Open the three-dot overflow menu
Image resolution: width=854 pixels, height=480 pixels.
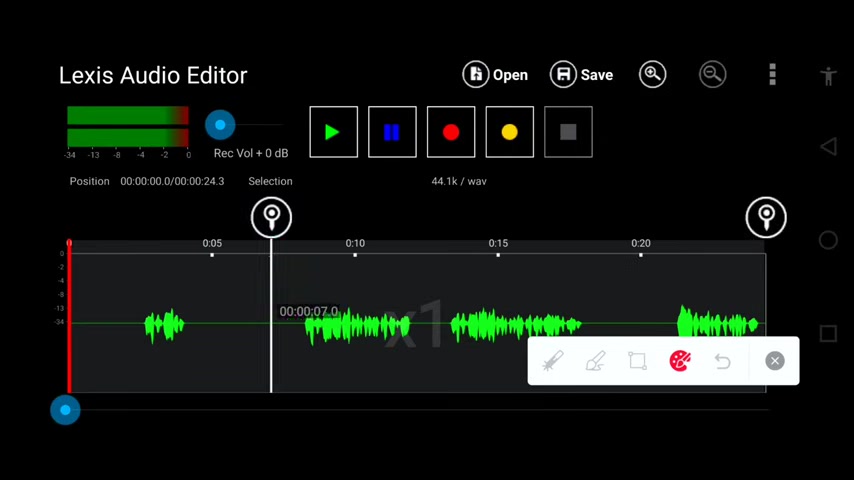(772, 74)
